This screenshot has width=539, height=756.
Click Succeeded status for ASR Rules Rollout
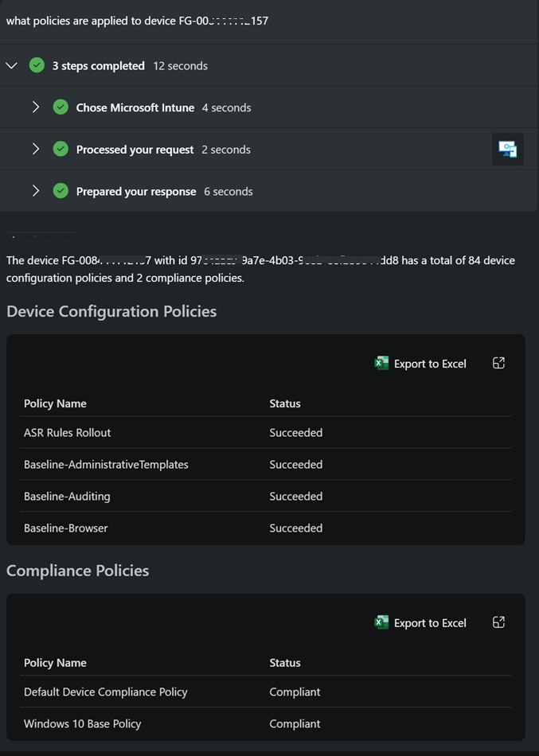click(296, 432)
